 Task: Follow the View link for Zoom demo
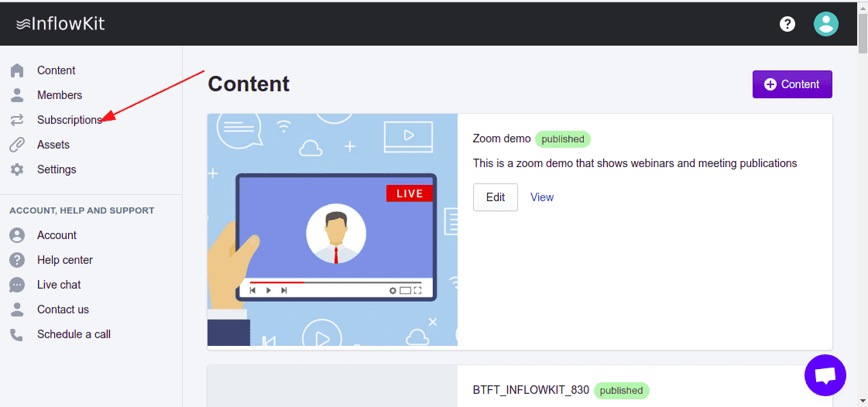coord(542,197)
